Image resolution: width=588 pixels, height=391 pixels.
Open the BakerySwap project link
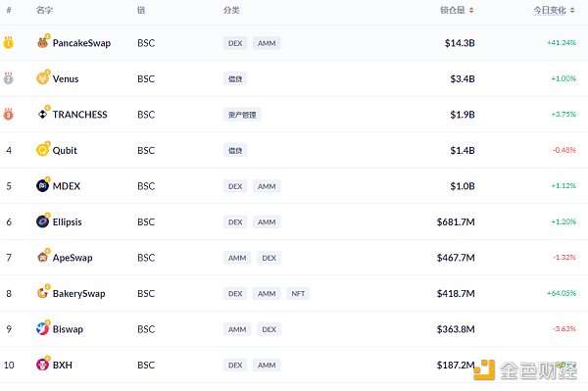pos(78,294)
